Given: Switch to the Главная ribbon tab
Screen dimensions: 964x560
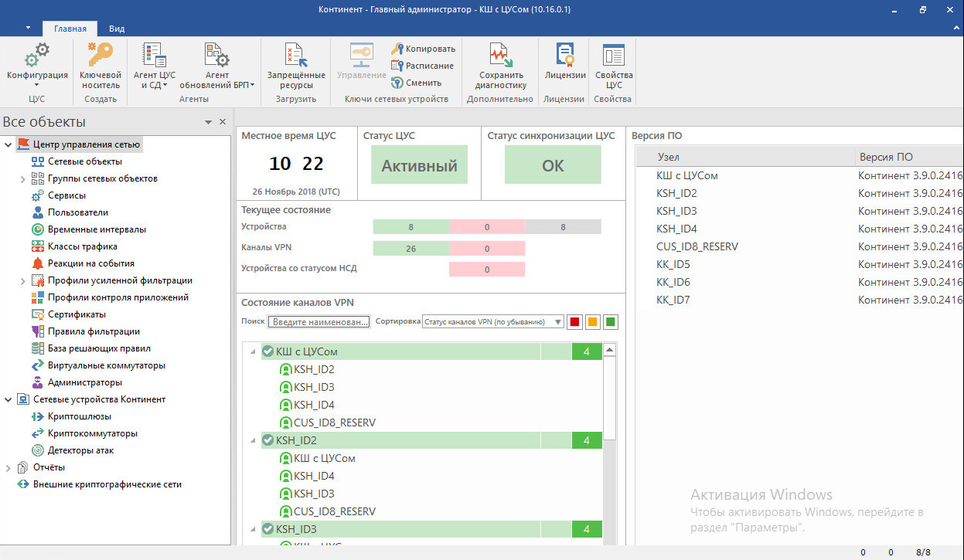Looking at the screenshot, I should pyautogui.click(x=70, y=29).
